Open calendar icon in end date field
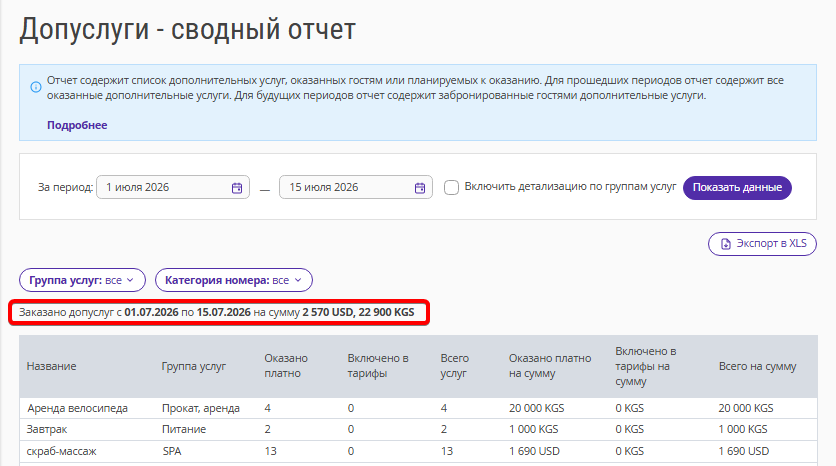This screenshot has height=466, width=836. point(420,188)
